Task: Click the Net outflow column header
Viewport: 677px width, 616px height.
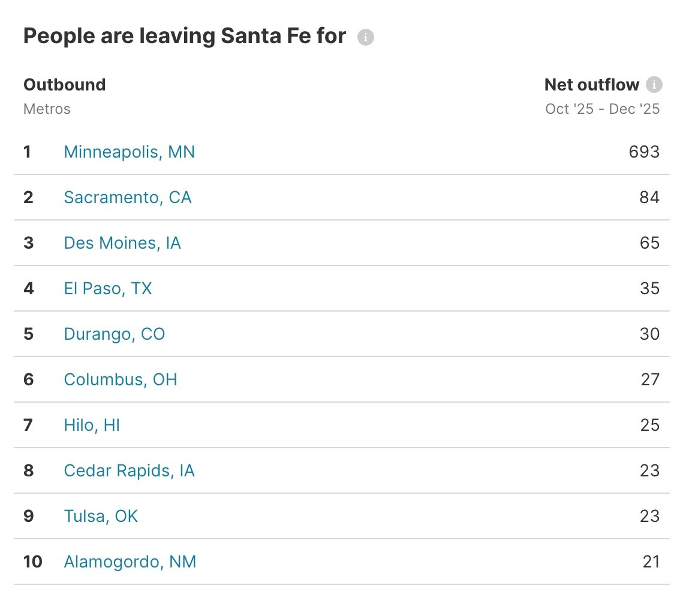Action: (x=591, y=84)
